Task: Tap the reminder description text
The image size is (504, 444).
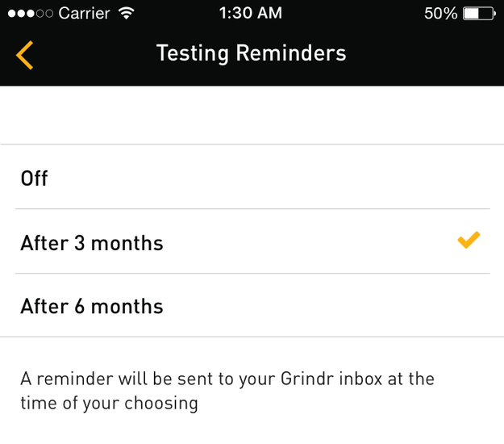Action: point(227,391)
